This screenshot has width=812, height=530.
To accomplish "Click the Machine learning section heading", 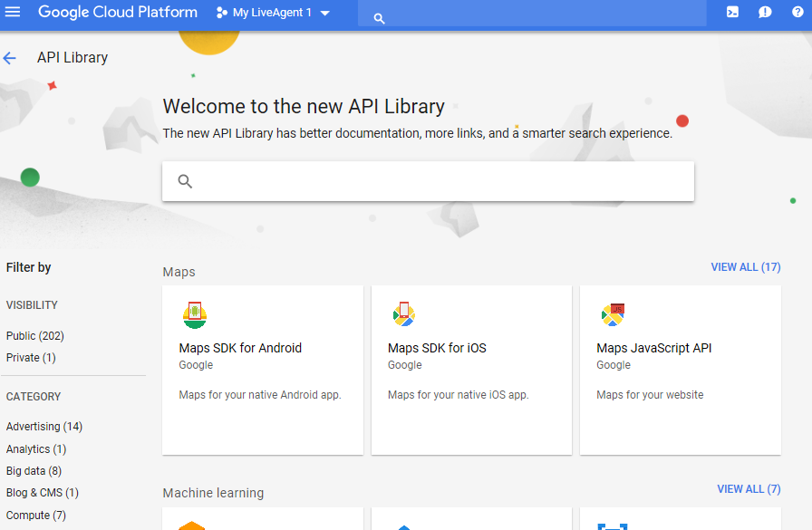I will point(213,493).
